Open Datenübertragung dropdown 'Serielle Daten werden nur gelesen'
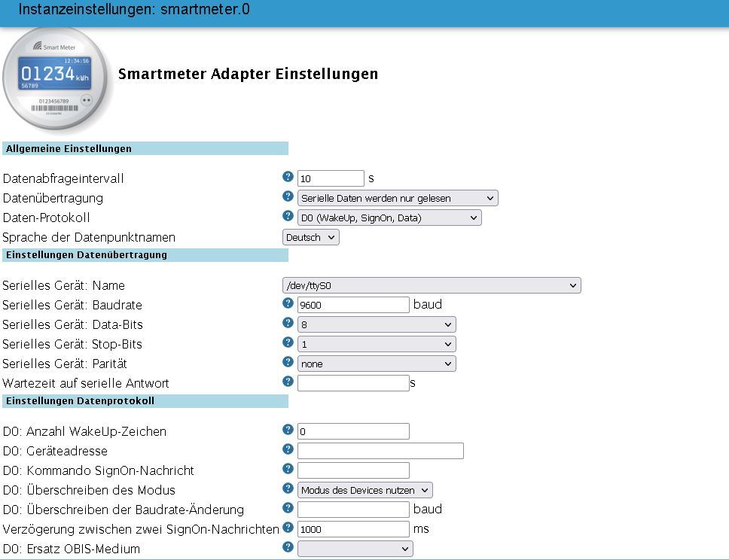729x560 pixels. click(x=398, y=198)
